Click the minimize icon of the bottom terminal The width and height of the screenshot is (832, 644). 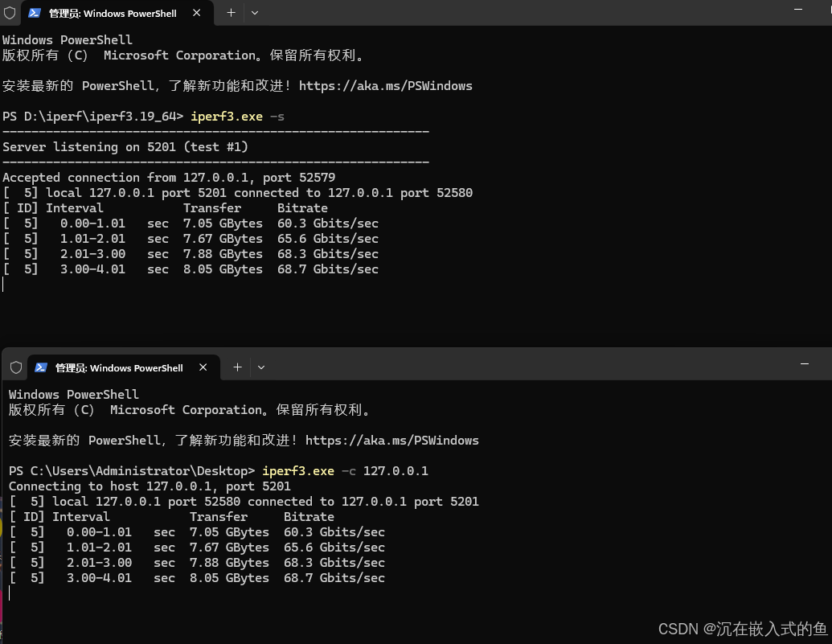[805, 363]
